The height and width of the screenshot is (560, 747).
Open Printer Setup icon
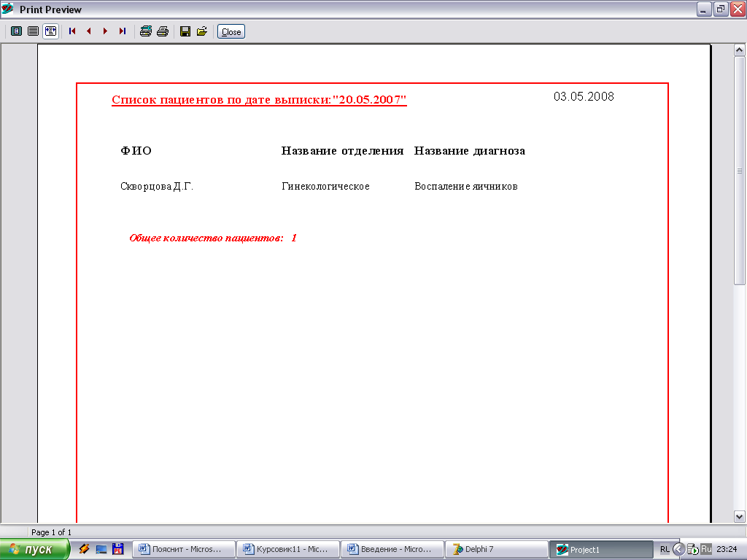coord(146,31)
